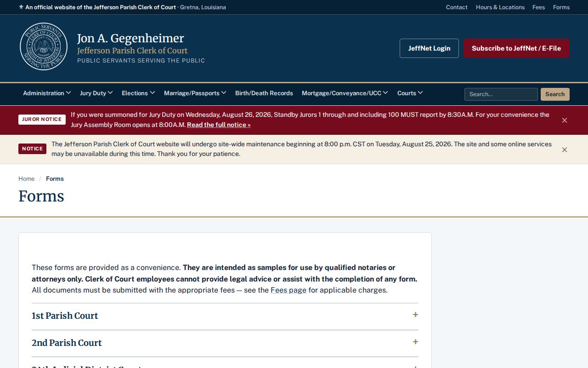588x368 pixels.
Task: Expand the 2nd Parish Court section
Action: coord(225,343)
